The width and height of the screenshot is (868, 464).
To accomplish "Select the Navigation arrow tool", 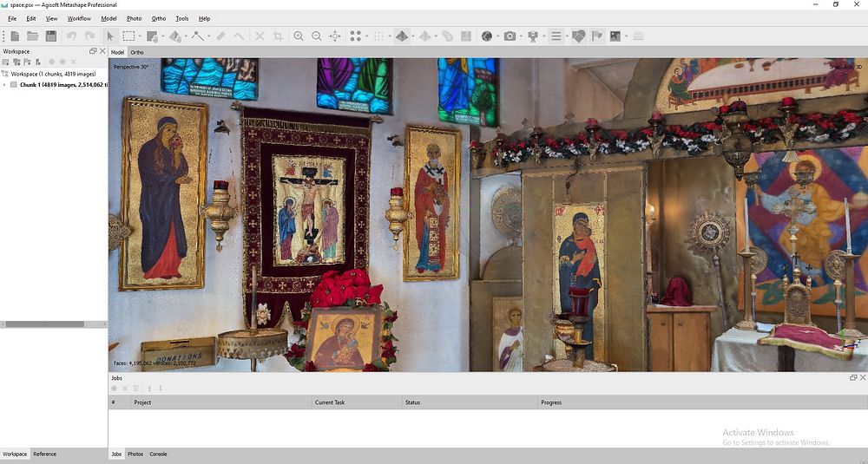I will [x=110, y=36].
